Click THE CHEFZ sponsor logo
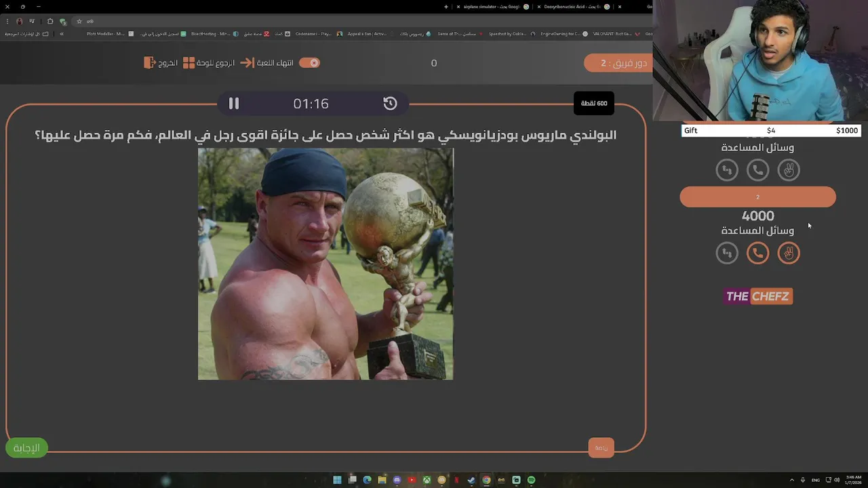Image resolution: width=868 pixels, height=488 pixels. pyautogui.click(x=758, y=296)
